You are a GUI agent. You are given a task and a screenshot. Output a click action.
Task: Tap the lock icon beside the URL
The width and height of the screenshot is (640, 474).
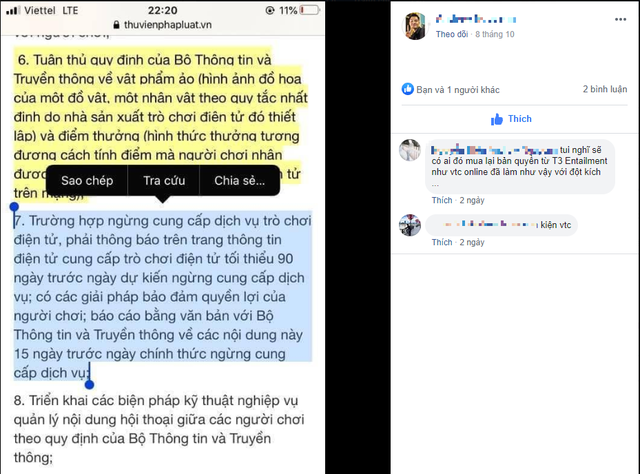(x=116, y=25)
